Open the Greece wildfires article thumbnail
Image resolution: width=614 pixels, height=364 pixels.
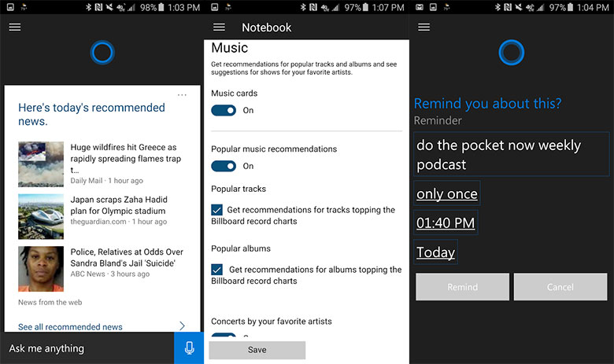(41, 164)
